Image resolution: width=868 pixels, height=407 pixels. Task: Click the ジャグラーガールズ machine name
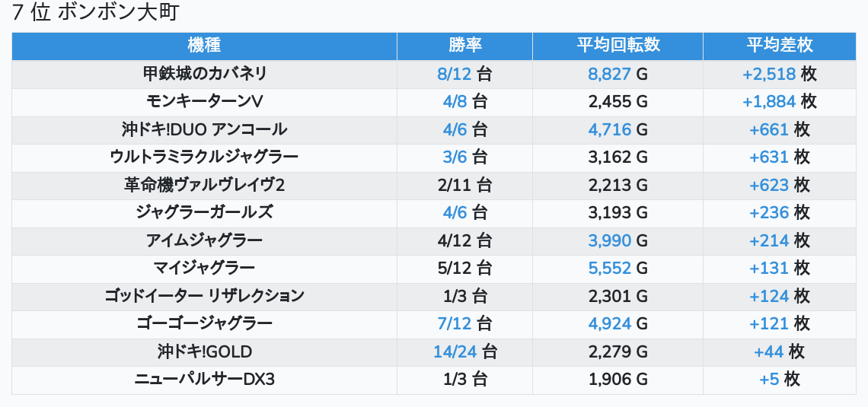[204, 212]
